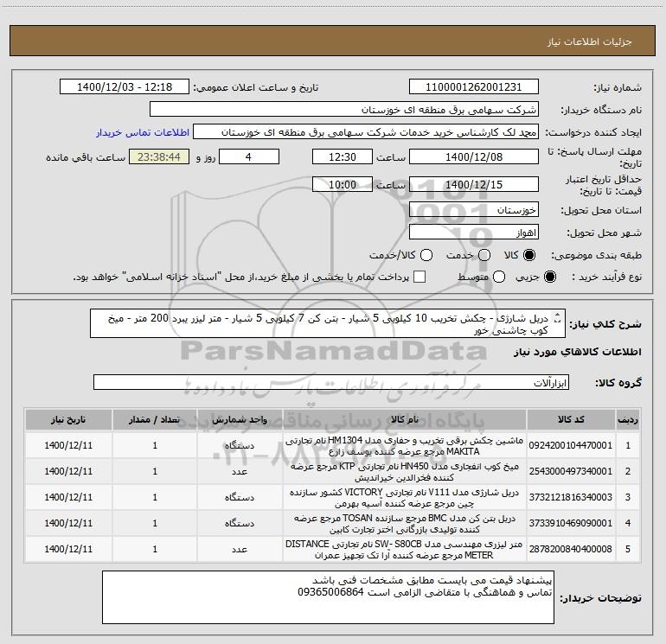Click the TOSAN BMC drill item name

pyautogui.click(x=405, y=524)
